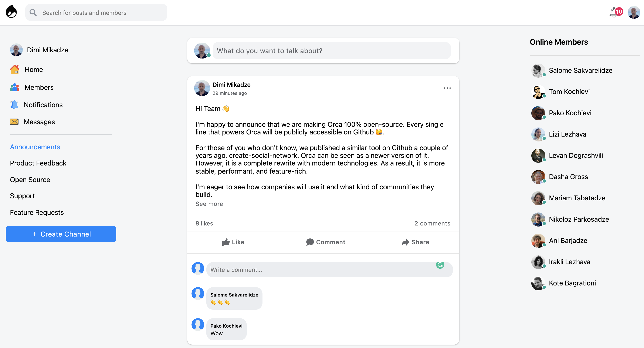644x348 pixels.
Task: Click See more to expand post
Action: pos(209,204)
